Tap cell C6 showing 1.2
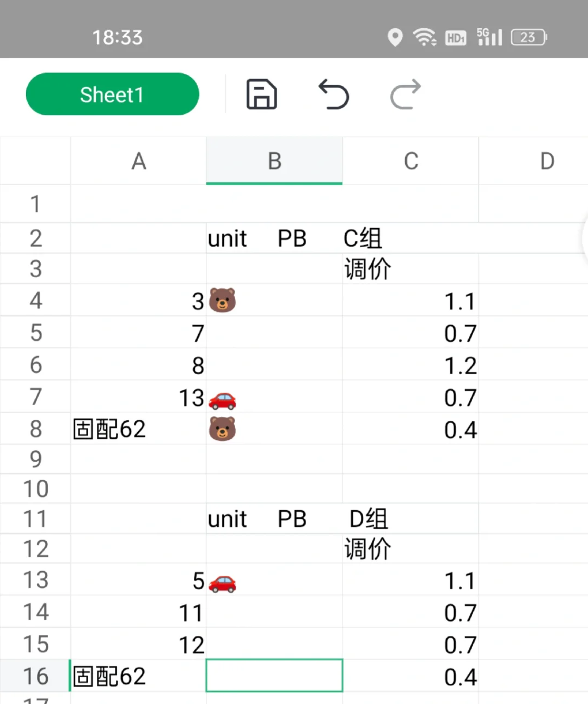588x704 pixels. click(x=411, y=365)
